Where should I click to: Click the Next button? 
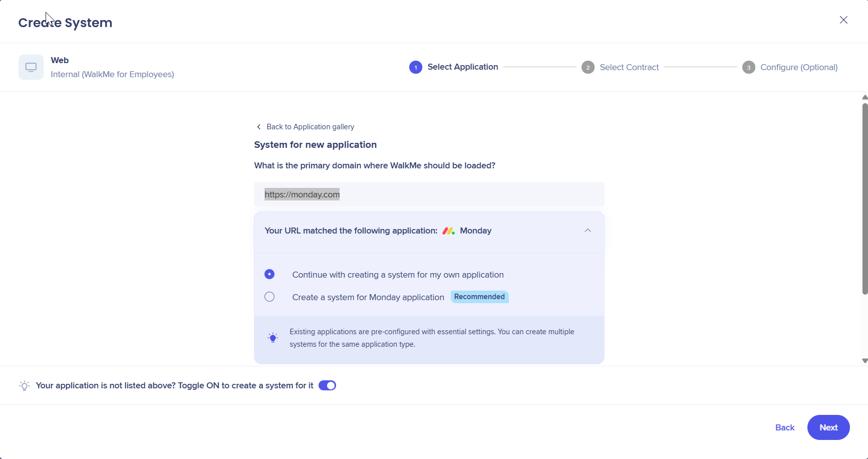[x=828, y=427]
